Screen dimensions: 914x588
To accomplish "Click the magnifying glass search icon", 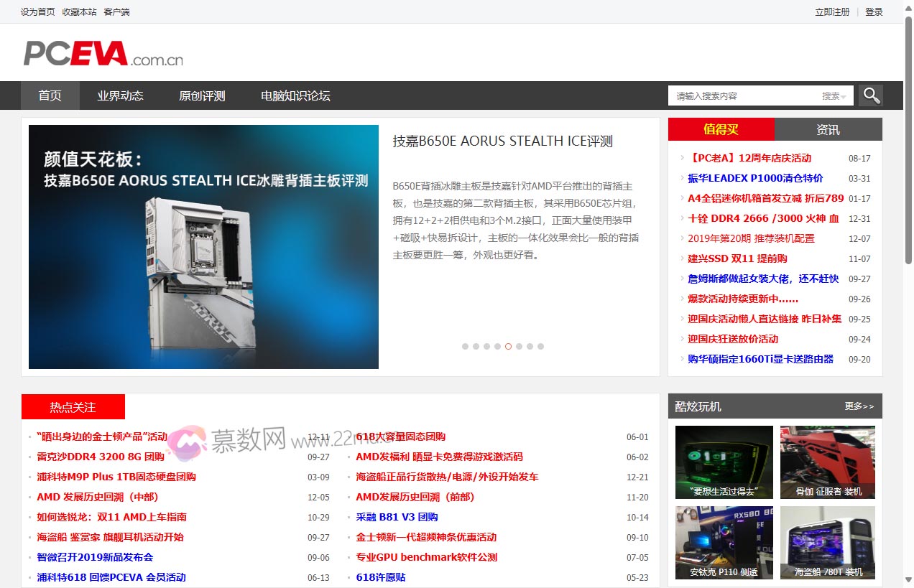I will 871,95.
